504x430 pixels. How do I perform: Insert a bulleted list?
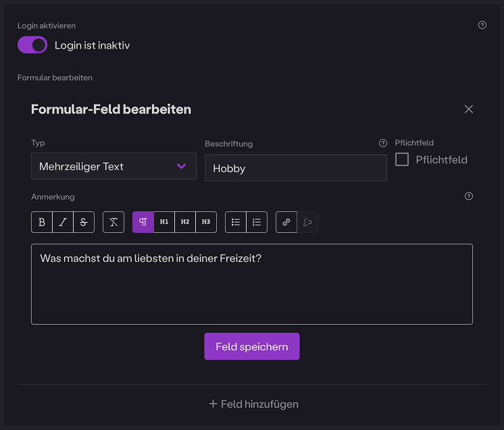[x=236, y=222]
